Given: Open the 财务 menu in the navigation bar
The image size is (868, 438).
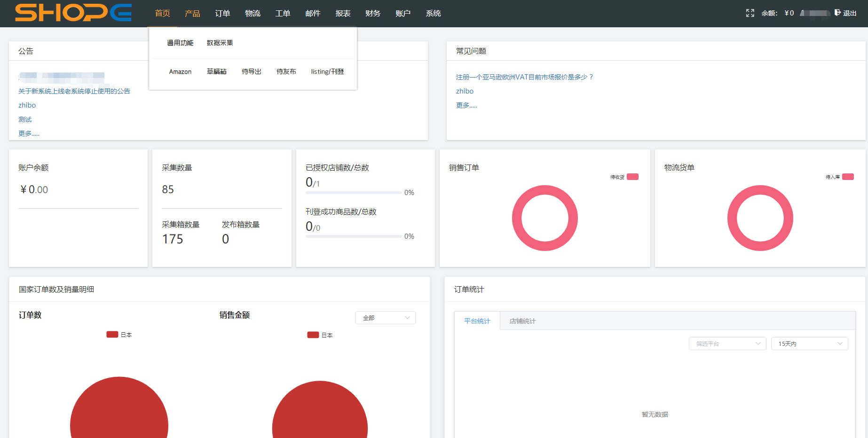Looking at the screenshot, I should (373, 13).
